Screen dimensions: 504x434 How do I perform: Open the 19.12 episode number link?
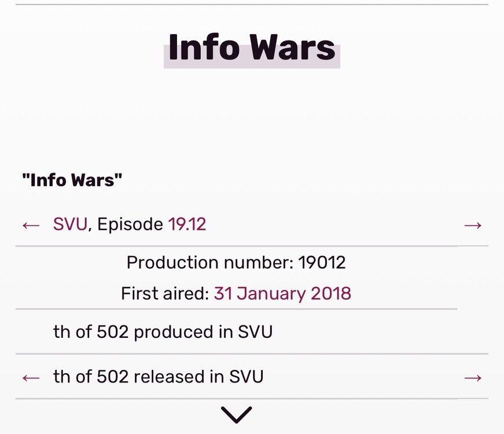(x=187, y=225)
